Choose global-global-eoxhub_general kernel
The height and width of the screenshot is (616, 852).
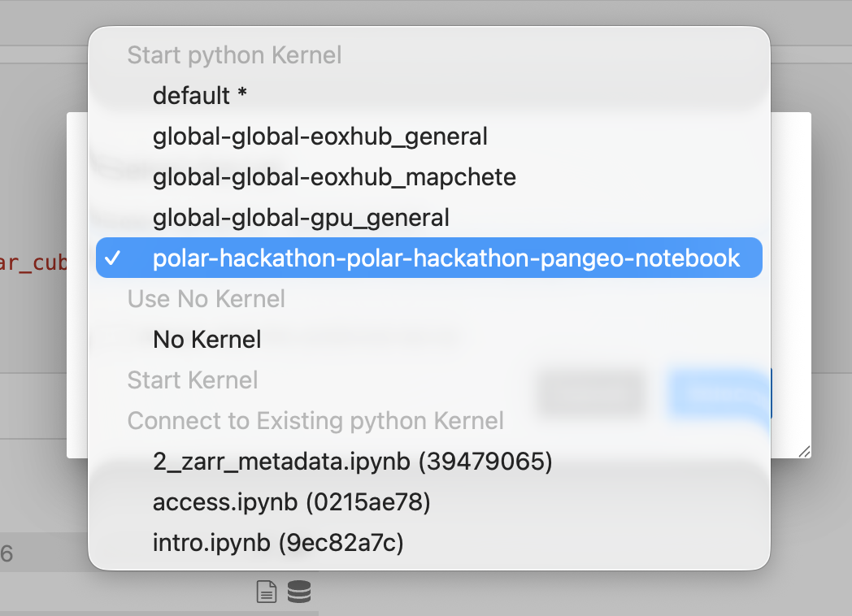(428, 137)
